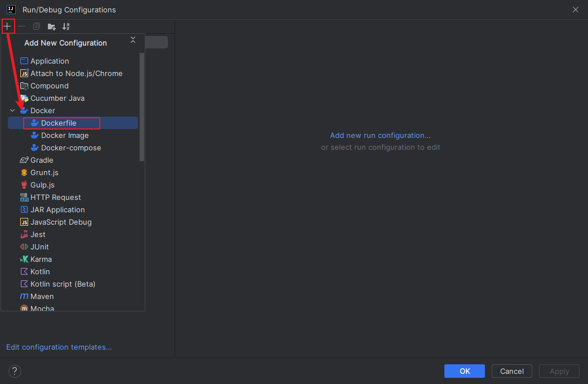Click the Application configuration icon
Image resolution: width=588 pixels, height=384 pixels.
24,61
